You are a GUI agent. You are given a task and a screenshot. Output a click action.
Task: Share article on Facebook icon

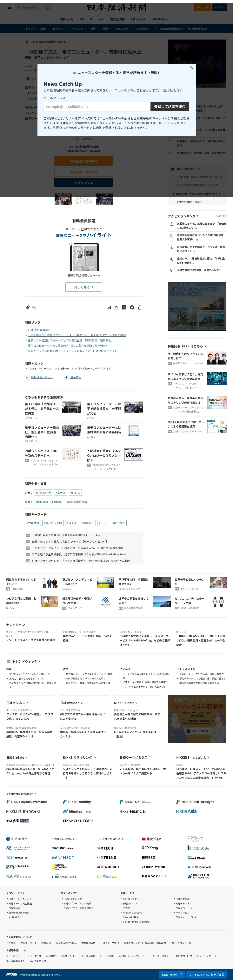[x=132, y=307]
